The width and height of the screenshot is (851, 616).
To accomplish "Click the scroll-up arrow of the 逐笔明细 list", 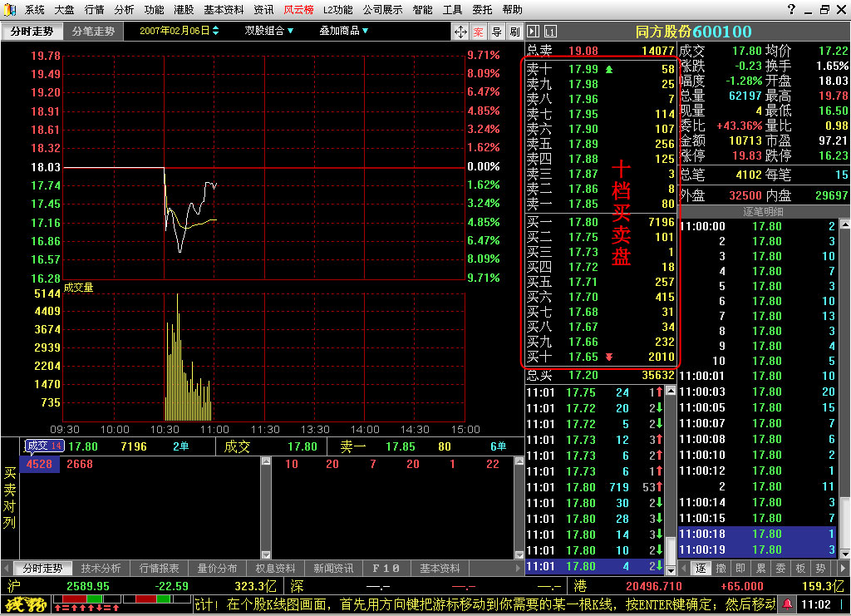I will [x=845, y=224].
